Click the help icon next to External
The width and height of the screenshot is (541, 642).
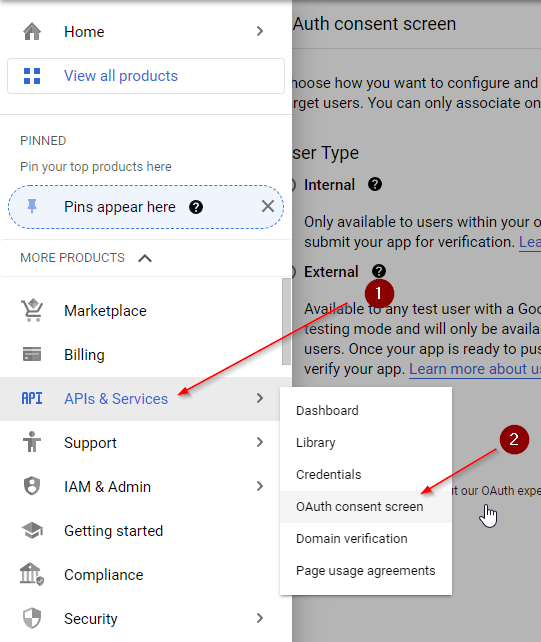[x=379, y=271]
